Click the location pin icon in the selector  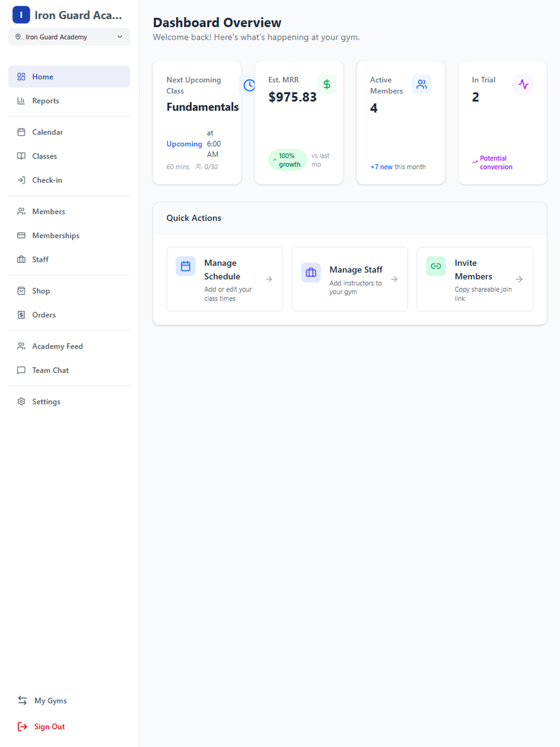coord(18,37)
